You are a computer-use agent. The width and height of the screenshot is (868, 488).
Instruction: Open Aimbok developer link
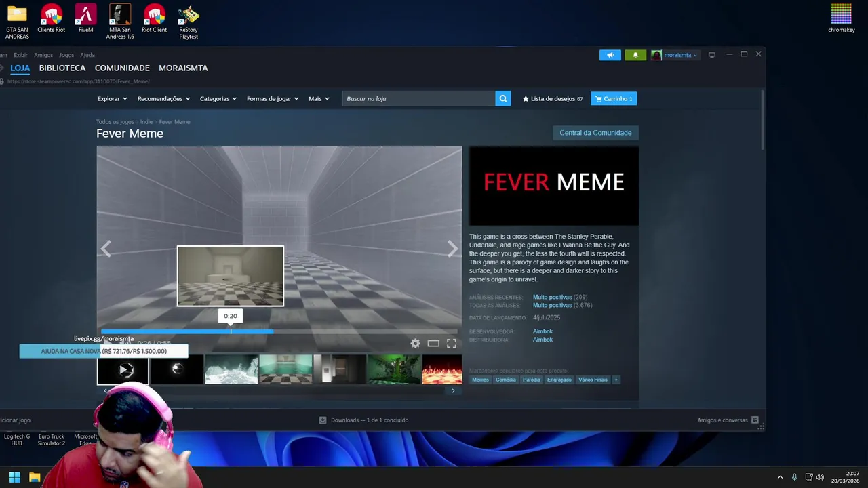542,331
